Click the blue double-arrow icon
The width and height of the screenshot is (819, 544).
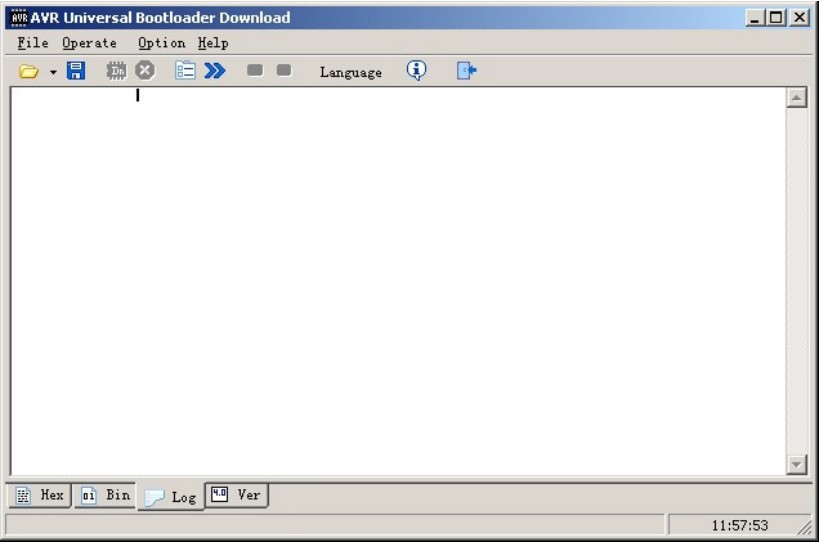click(x=214, y=71)
